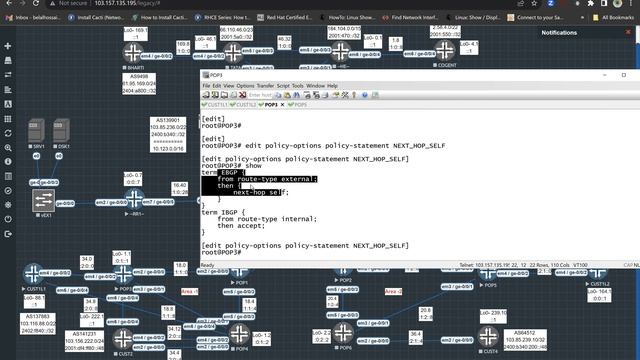
Task: Open the File menu in the terminal window
Action: pos(206,86)
